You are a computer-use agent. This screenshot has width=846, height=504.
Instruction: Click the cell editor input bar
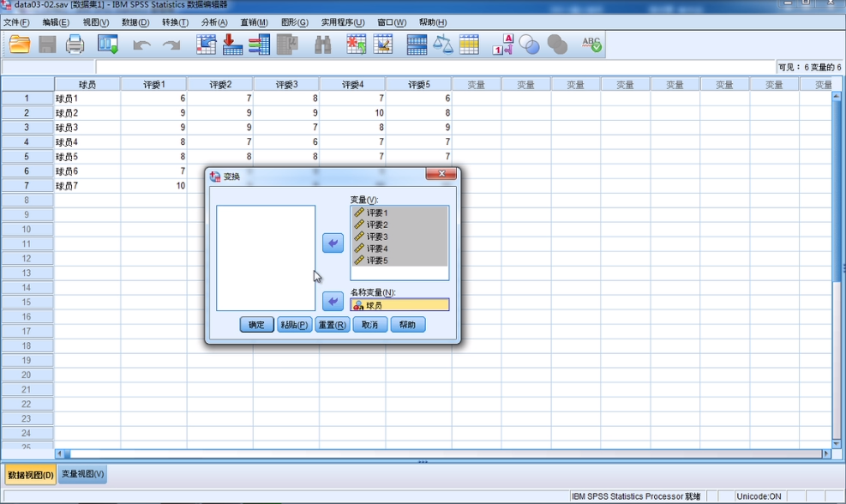point(435,67)
